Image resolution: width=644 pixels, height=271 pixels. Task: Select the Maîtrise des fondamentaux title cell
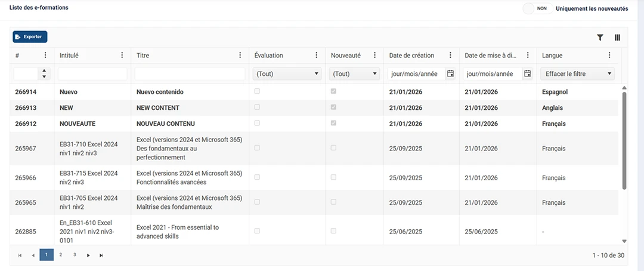point(190,202)
